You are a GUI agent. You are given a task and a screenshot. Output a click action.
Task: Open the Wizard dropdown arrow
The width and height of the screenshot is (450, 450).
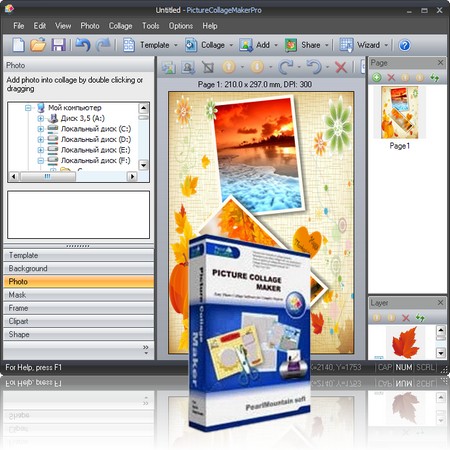(386, 45)
